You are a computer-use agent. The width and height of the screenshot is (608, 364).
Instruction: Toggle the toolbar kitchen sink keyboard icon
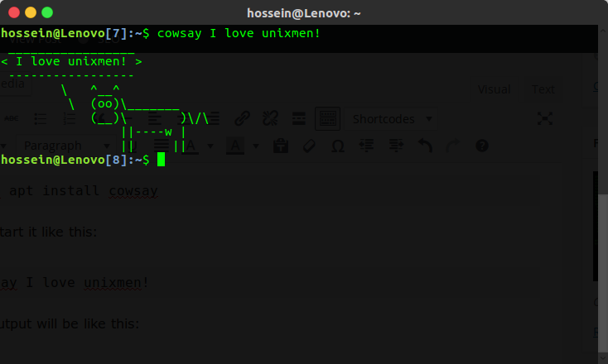pos(328,118)
